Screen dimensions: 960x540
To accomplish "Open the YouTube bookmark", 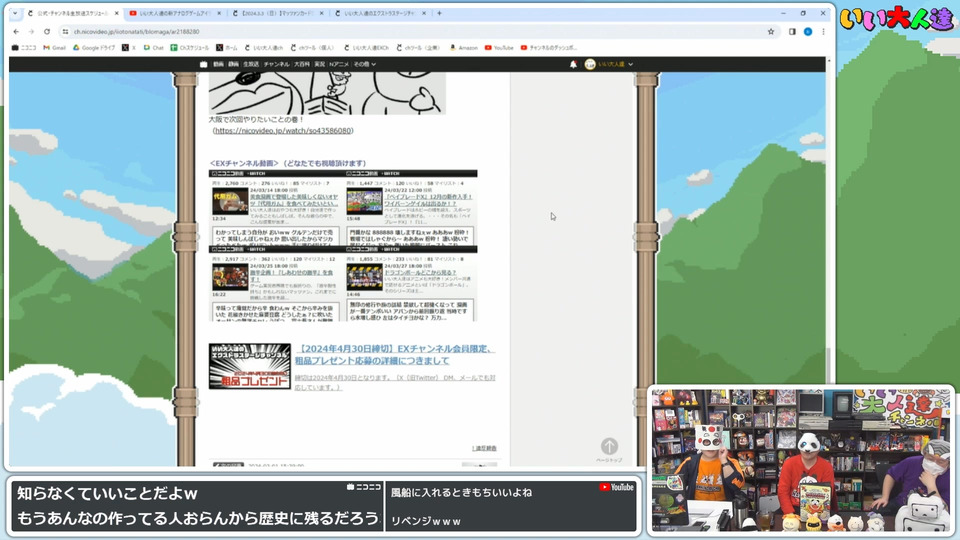I will 499,47.
